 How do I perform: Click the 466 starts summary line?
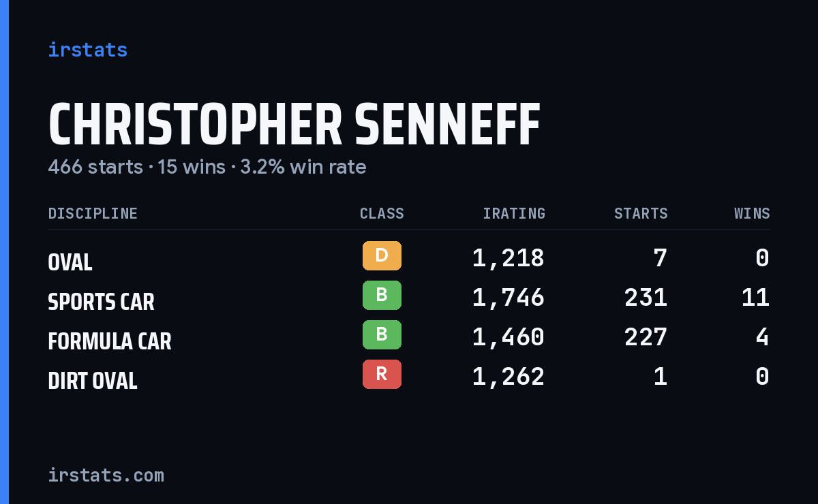pyautogui.click(x=207, y=167)
